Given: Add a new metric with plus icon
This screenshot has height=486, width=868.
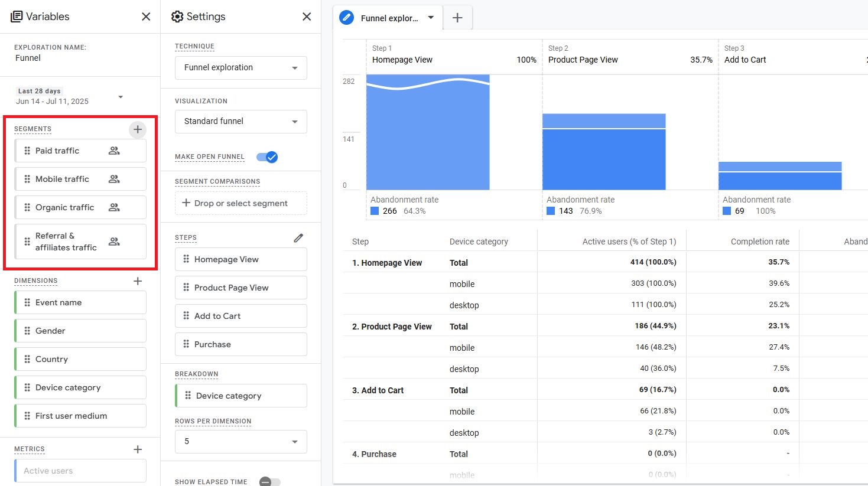Looking at the screenshot, I should [x=138, y=449].
